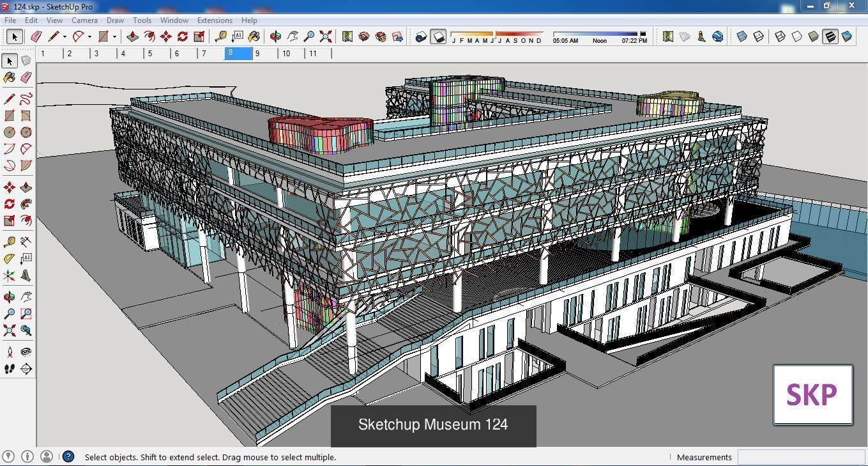The image size is (868, 466).
Task: Select the Pan hand tool in top toolbar
Action: (x=293, y=36)
